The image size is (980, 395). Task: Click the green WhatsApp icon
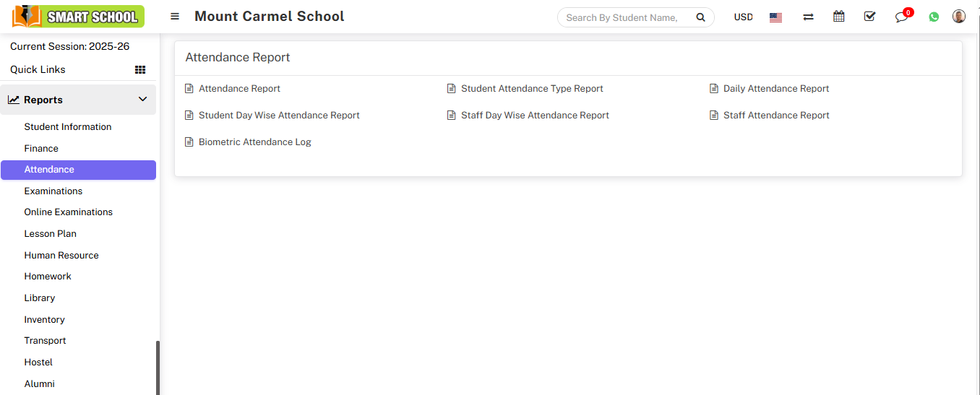pos(934,17)
